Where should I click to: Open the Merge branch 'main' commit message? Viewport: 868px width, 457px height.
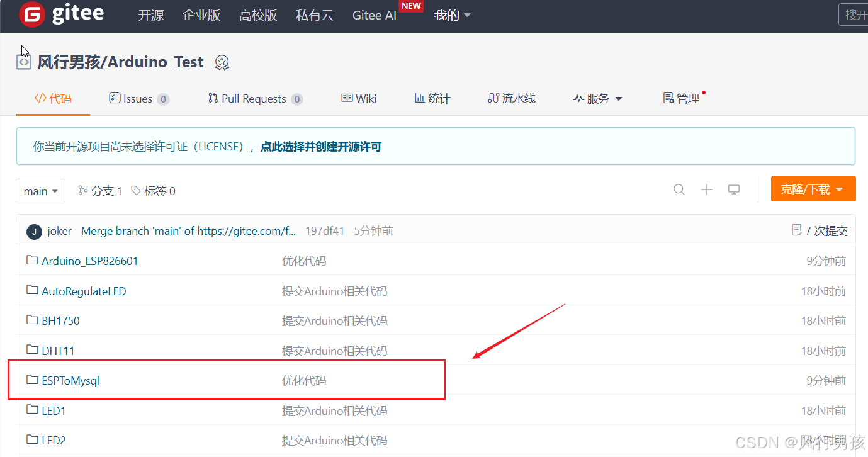tap(188, 231)
